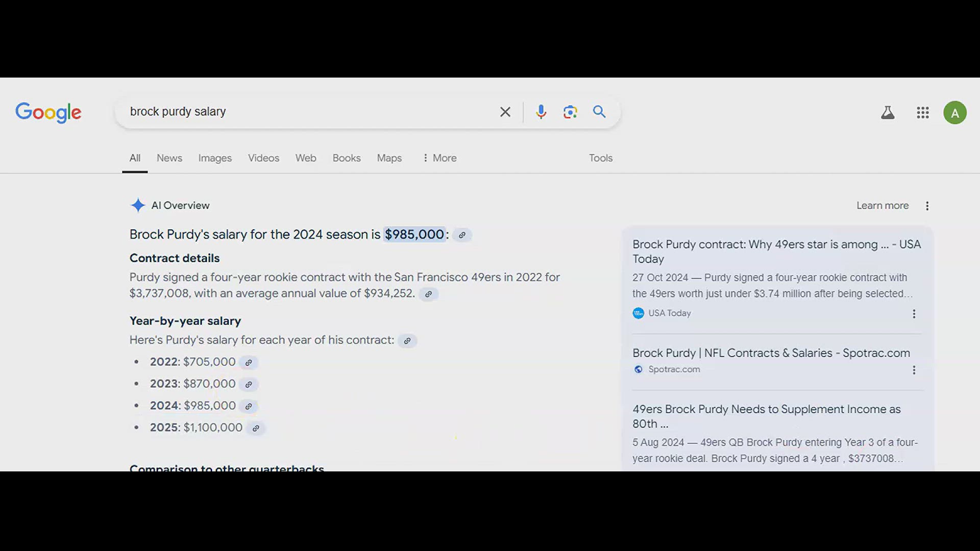Screen dimensions: 980x551
Task: Open source link for 2024: $985,000 bullet
Action: 249,406
